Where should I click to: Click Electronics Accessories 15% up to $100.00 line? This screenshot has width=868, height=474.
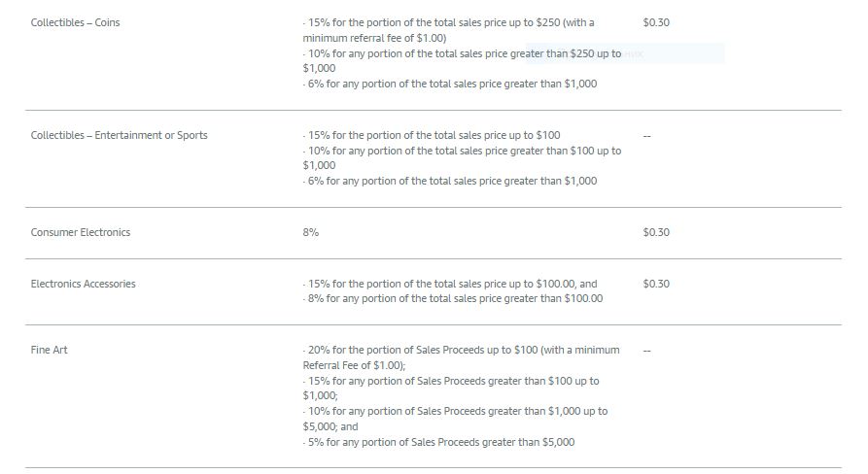(450, 284)
